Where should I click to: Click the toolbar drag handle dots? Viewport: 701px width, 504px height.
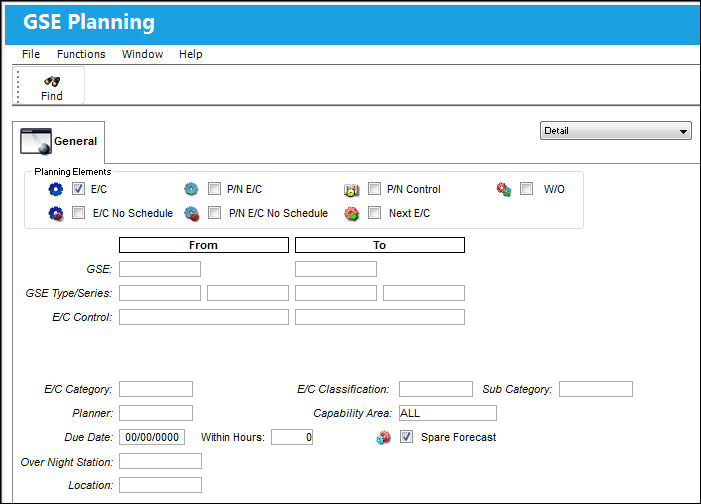[x=18, y=86]
